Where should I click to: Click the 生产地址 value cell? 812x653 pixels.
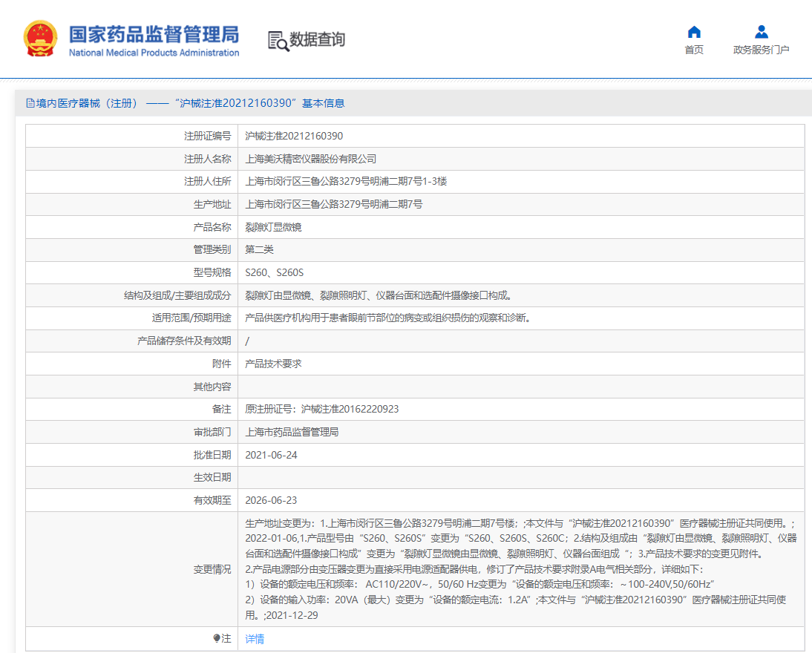(x=521, y=204)
